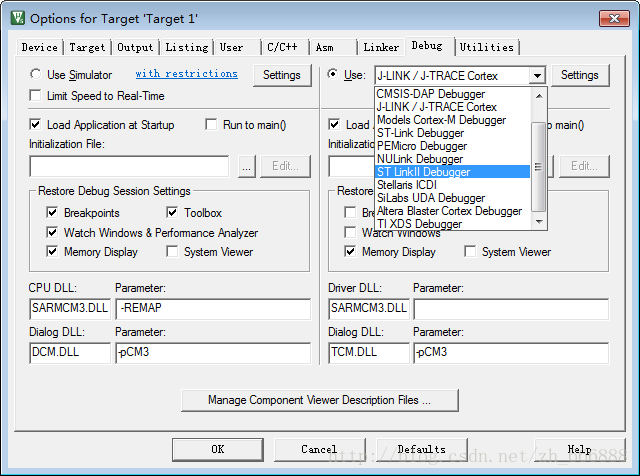Toggle simulator Watch Windows & Performance Analyzer checkbox

(x=52, y=232)
